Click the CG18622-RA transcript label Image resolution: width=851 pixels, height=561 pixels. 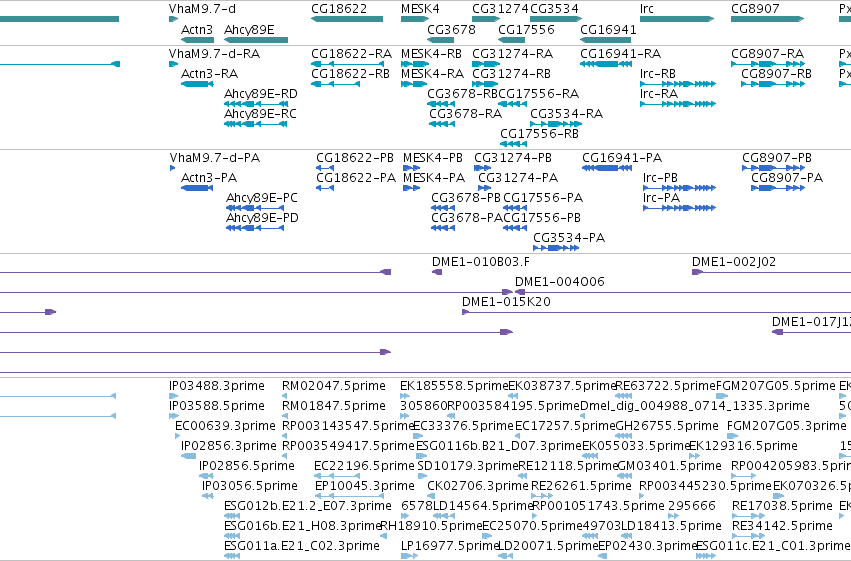[351, 54]
